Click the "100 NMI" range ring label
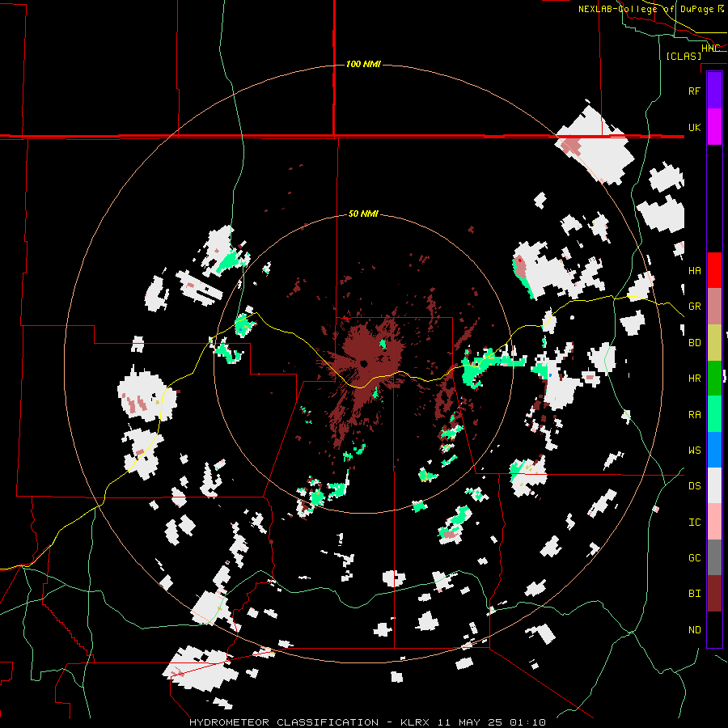728x728 pixels. pos(363,64)
